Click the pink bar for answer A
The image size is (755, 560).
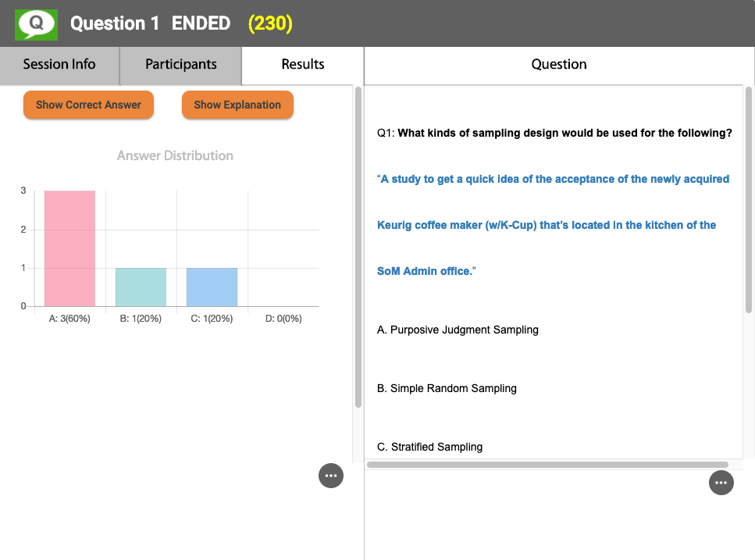[69, 248]
